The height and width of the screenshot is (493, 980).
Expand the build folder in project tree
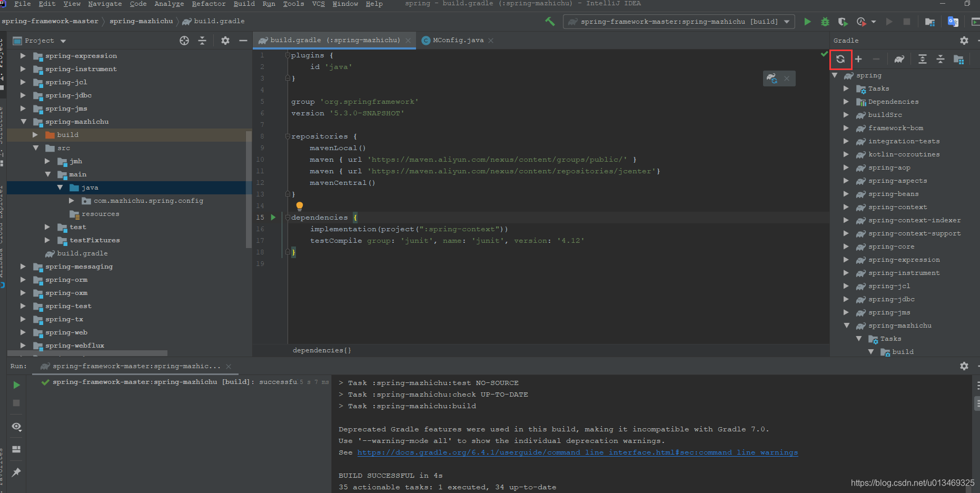point(35,134)
